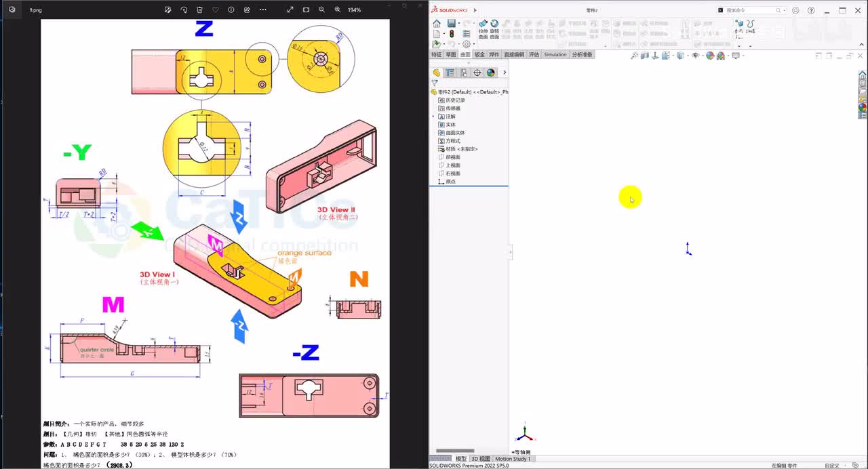Select ConfigurationManager tab icon
Viewport: 868px width, 469px height.
(x=464, y=73)
